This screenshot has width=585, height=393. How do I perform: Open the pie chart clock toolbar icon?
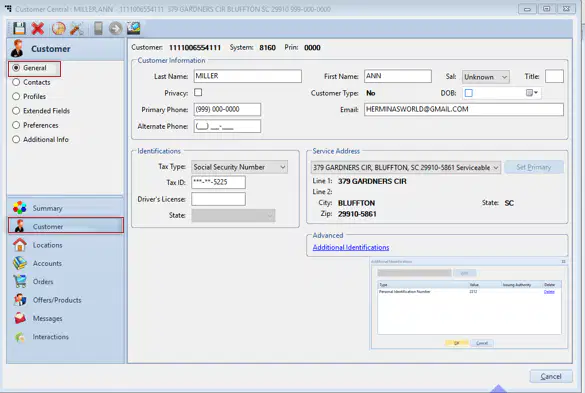coord(58,28)
